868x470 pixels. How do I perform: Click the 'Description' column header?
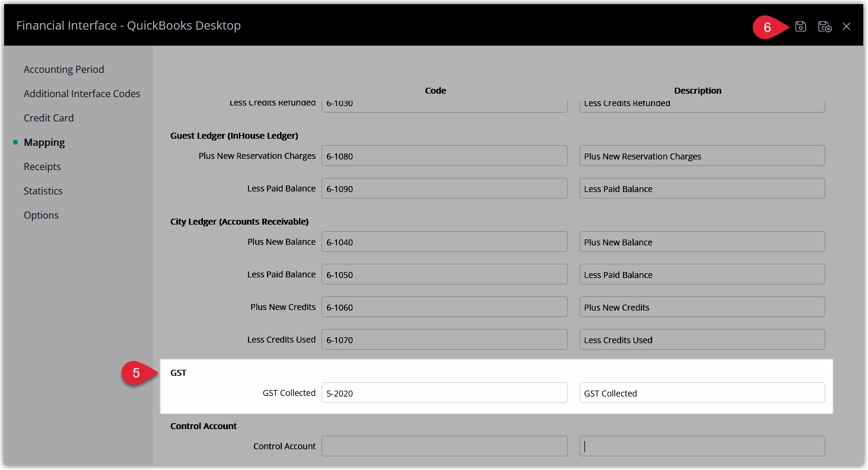pyautogui.click(x=698, y=91)
